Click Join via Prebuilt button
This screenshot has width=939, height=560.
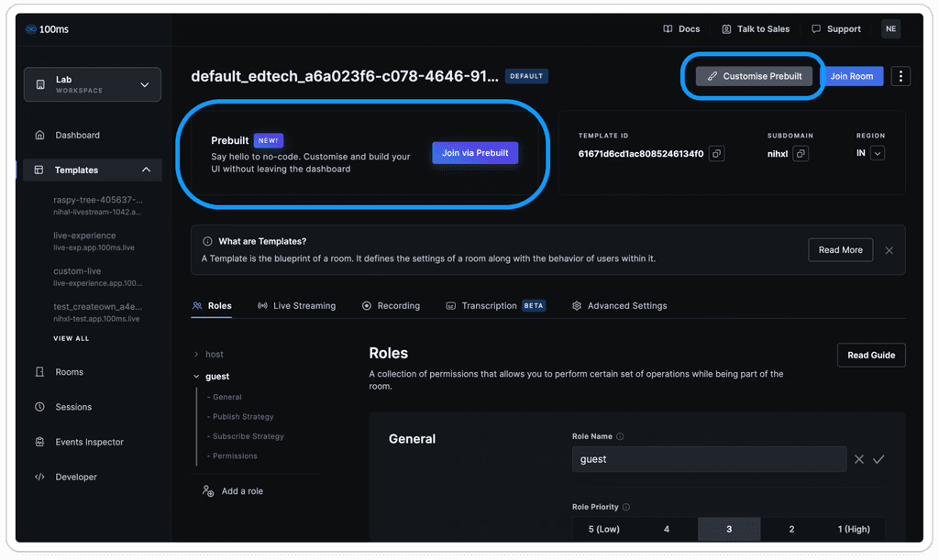pos(475,152)
